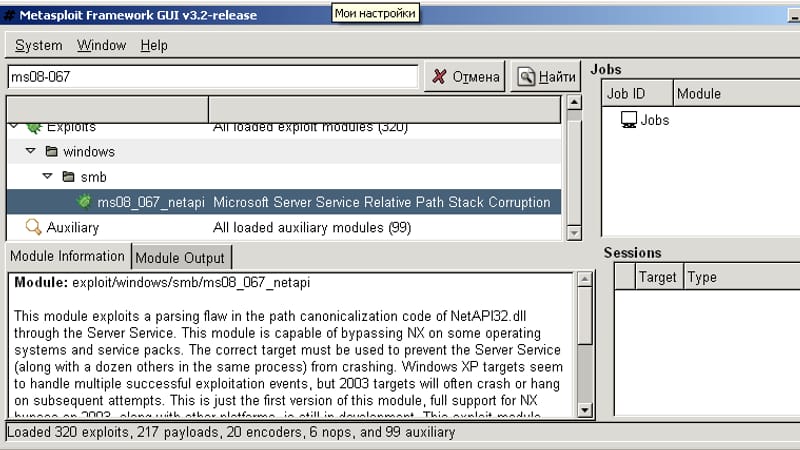This screenshot has width=800, height=450.
Task: Click the Type column header in Sessions
Action: pyautogui.click(x=742, y=277)
